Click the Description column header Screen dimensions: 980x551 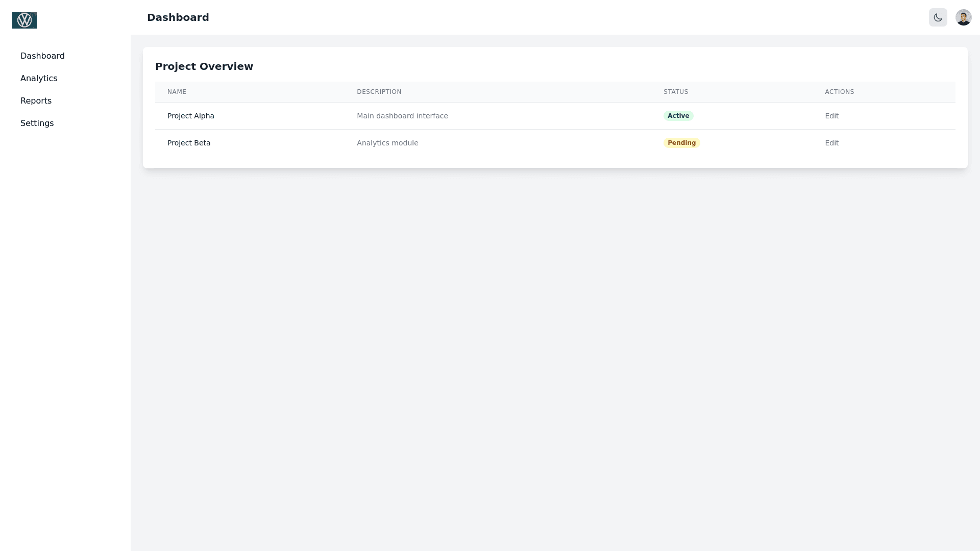(379, 92)
